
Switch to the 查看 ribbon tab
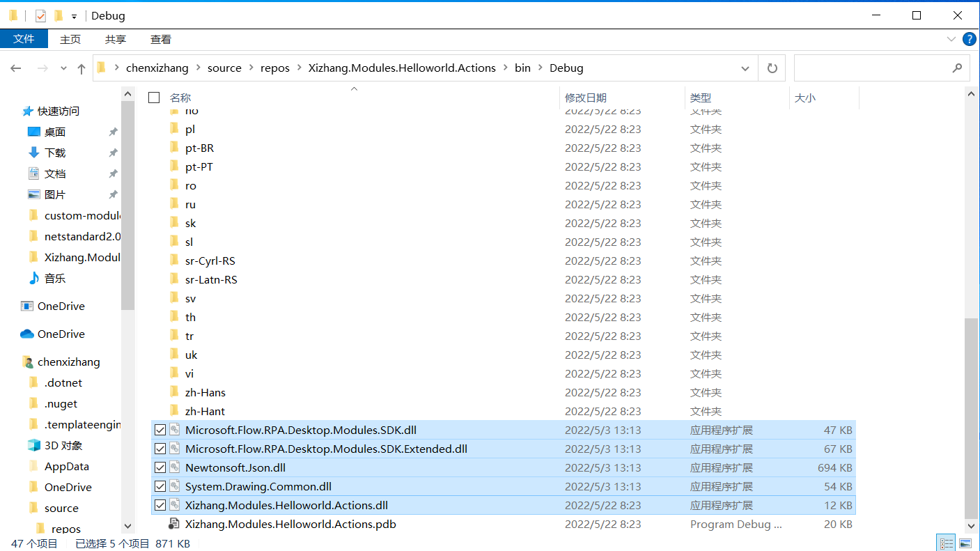click(x=161, y=40)
